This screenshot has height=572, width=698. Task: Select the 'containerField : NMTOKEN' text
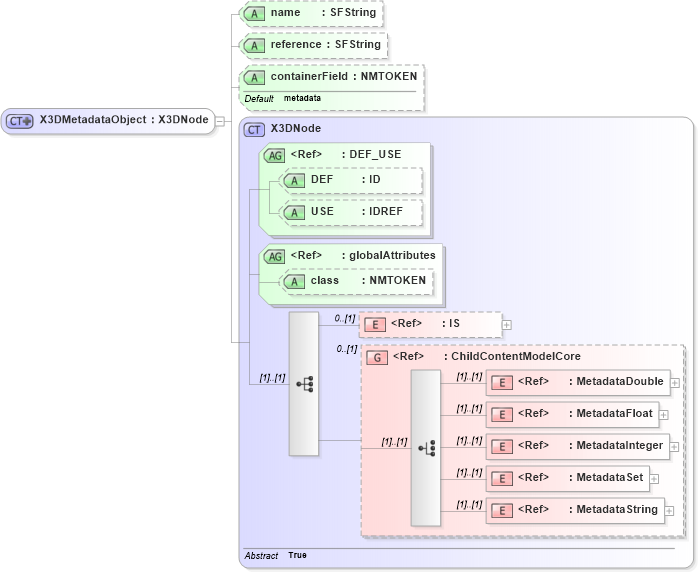pos(344,77)
